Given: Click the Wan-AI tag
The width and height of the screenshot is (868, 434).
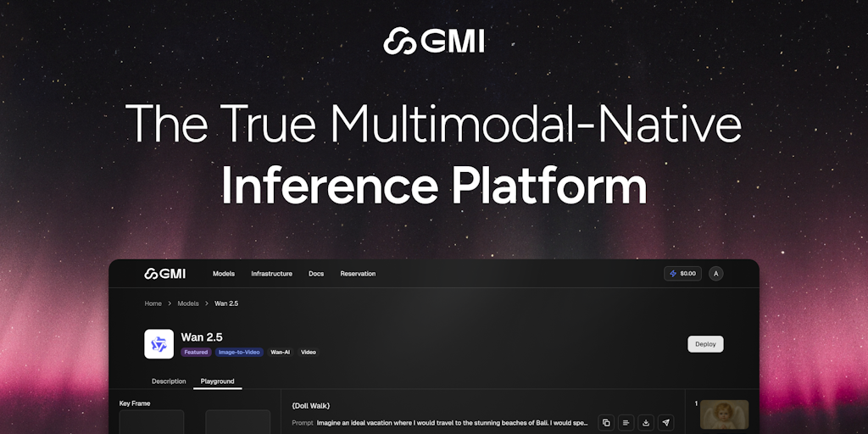Looking at the screenshot, I should point(280,352).
